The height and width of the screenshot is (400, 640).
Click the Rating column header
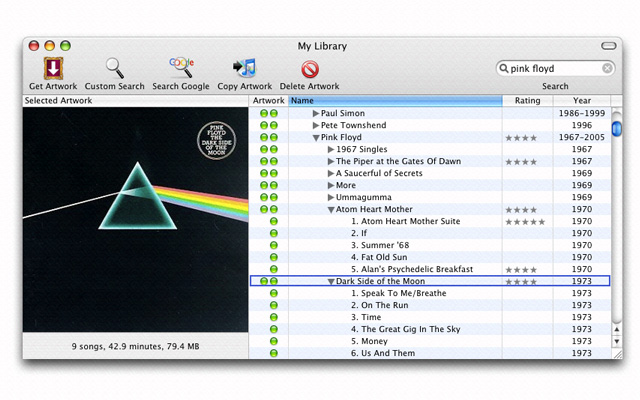(527, 101)
